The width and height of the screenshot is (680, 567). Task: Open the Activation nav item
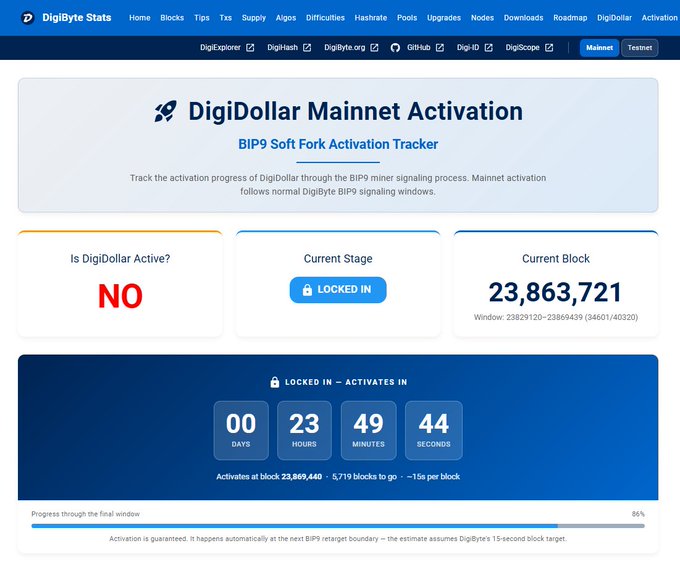pyautogui.click(x=660, y=18)
